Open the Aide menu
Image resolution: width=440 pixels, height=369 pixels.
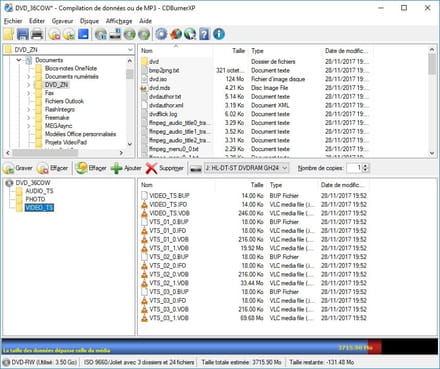coord(145,21)
